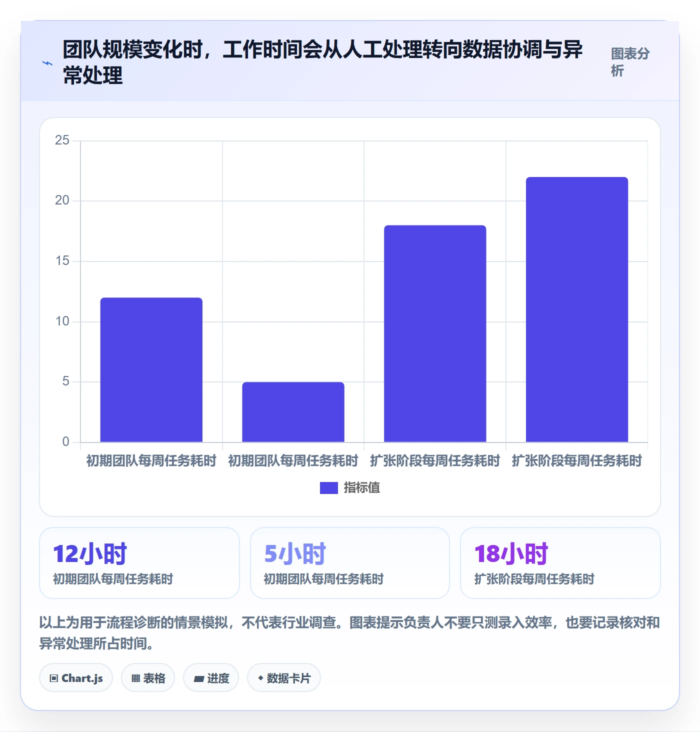Screen dimensions: 700x732
Task: Click the chart bar with value 18
Action: (435, 333)
